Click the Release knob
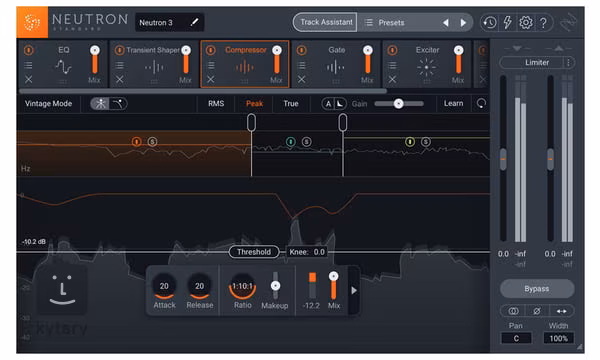This screenshot has height=360, width=600. click(199, 287)
